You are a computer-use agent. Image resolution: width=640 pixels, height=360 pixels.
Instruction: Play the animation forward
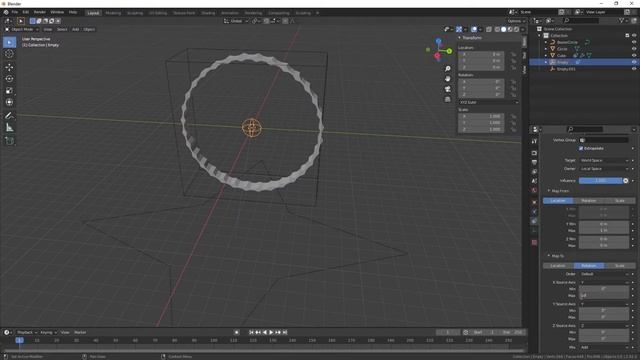point(271,333)
